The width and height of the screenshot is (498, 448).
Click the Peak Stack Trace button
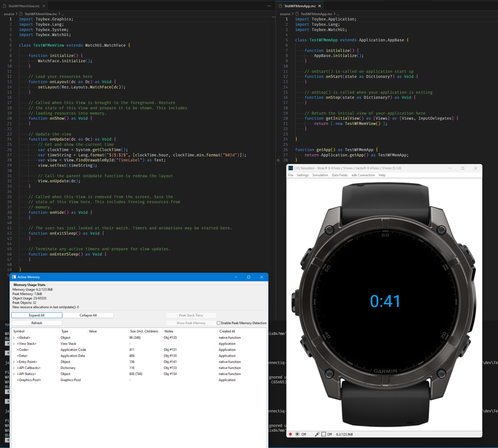click(191, 315)
